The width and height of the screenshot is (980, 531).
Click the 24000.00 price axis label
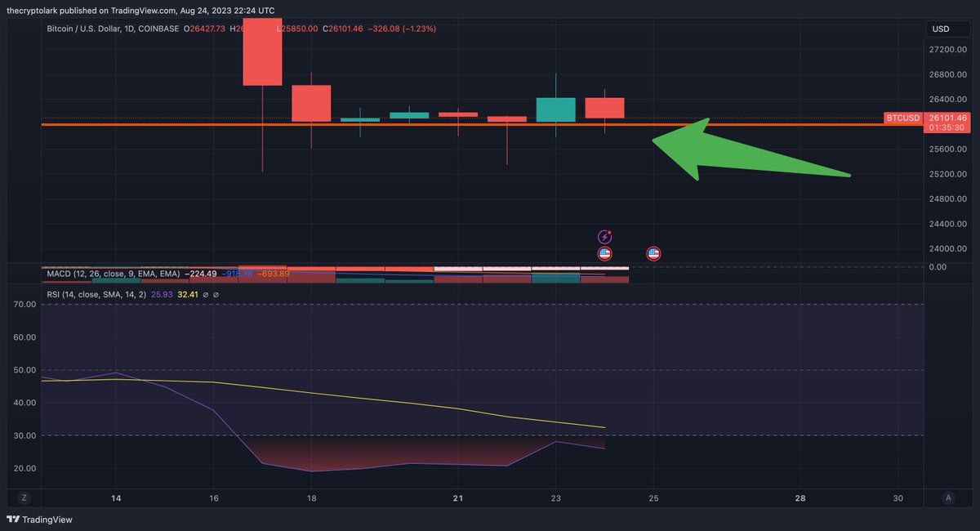pos(948,249)
